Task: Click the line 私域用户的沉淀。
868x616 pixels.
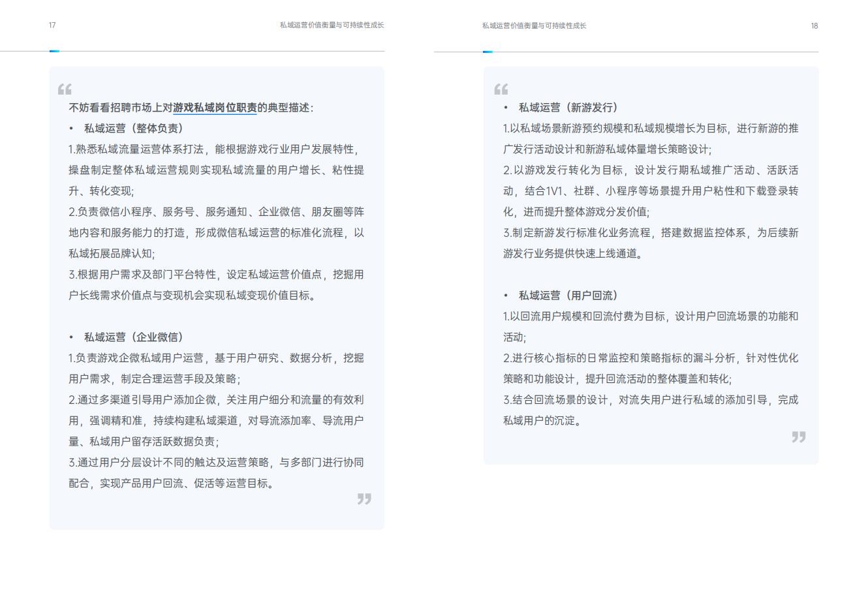Action: 542,421
